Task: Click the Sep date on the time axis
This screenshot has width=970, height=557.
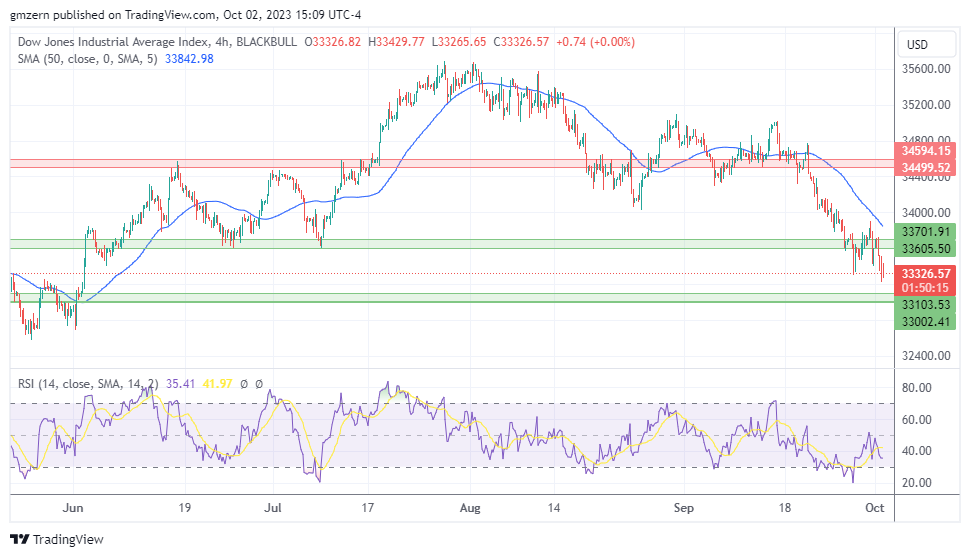Action: (x=684, y=507)
